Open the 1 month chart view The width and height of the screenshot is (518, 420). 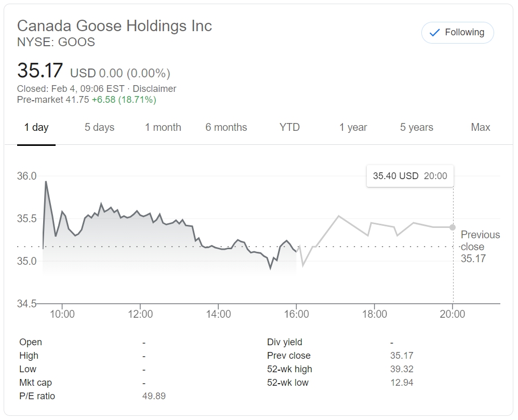tap(163, 128)
